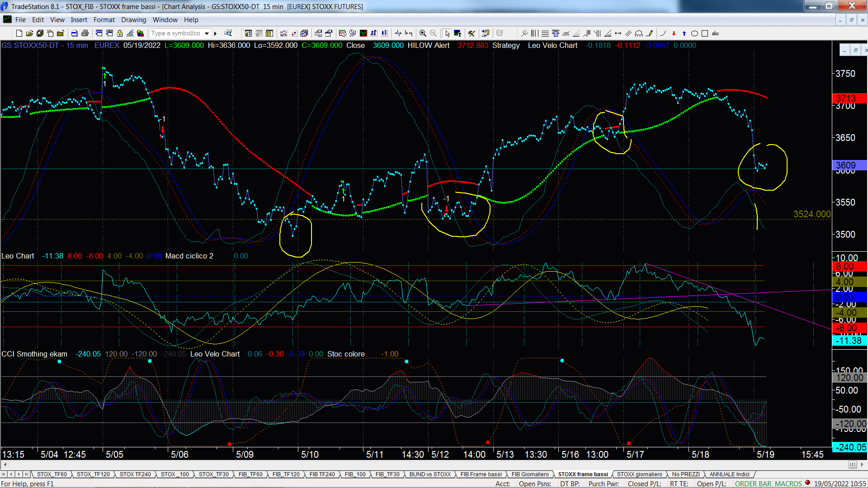Switch to the FIB Giornaliero tab

(x=530, y=474)
